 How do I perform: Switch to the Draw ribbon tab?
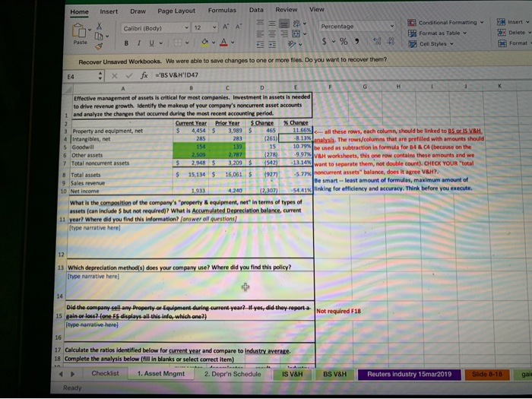point(138,11)
